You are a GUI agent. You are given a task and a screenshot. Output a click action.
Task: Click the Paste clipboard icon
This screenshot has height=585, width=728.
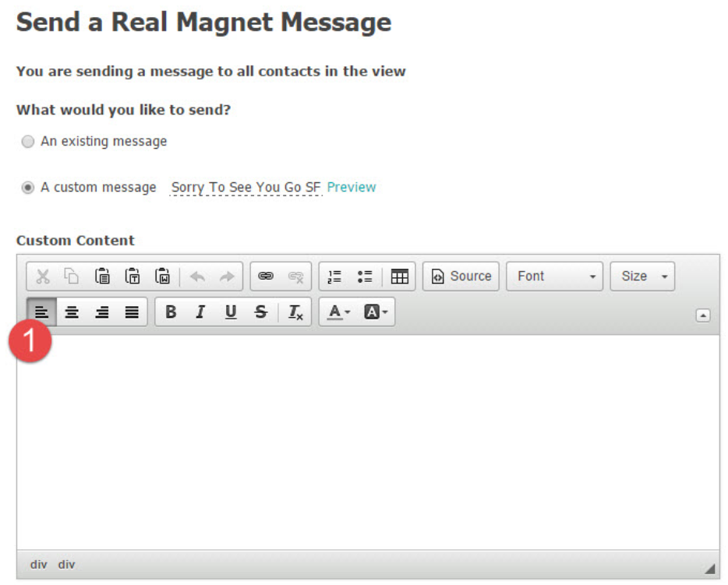point(102,277)
